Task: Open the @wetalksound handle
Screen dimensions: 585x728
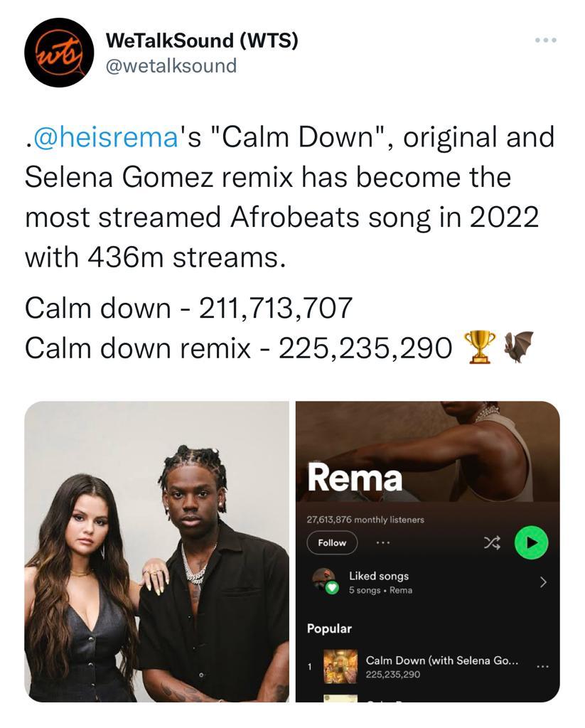Action: pyautogui.click(x=171, y=65)
